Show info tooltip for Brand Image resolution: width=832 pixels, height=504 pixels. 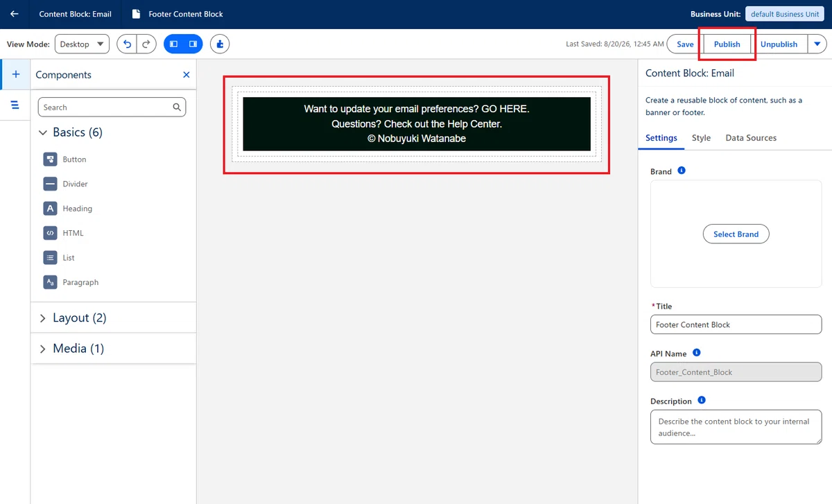(682, 171)
